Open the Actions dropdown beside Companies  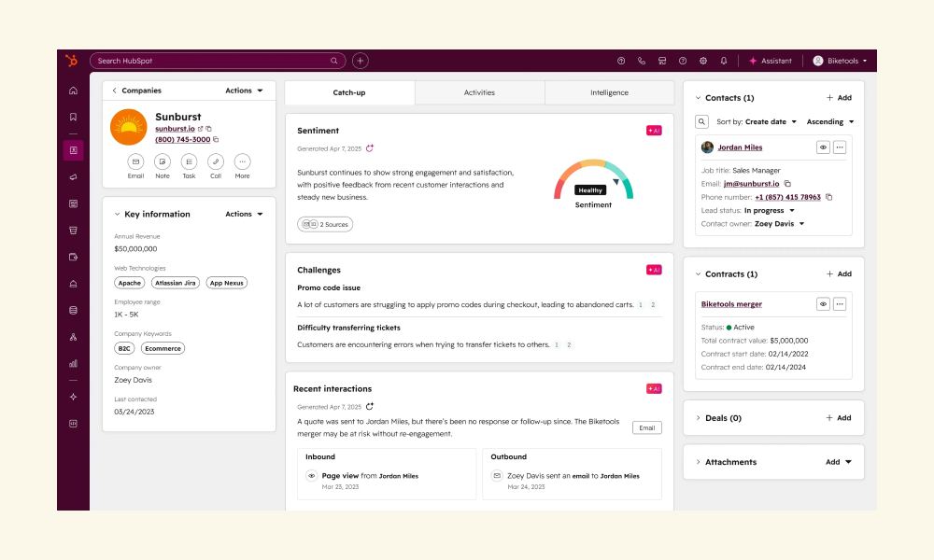[244, 91]
